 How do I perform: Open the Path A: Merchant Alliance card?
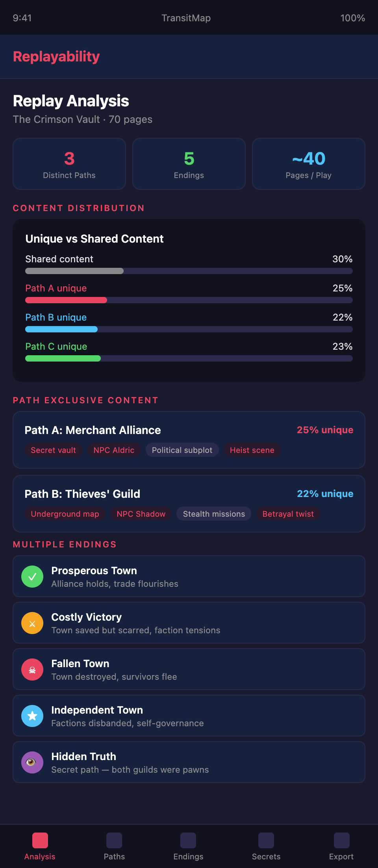point(189,430)
